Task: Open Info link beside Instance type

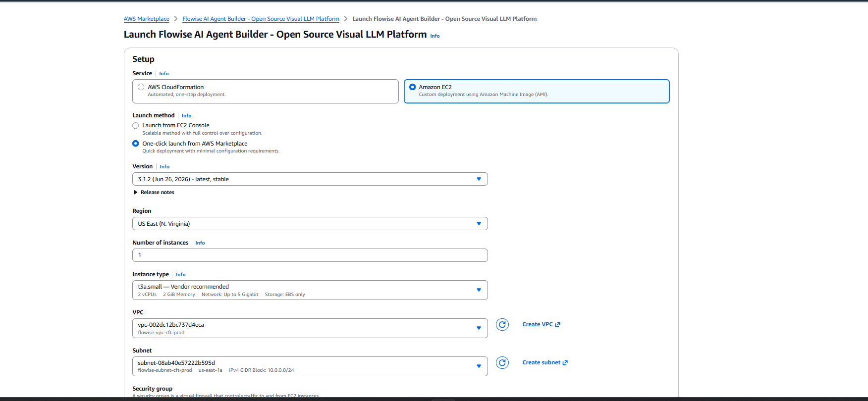Action: click(x=181, y=275)
